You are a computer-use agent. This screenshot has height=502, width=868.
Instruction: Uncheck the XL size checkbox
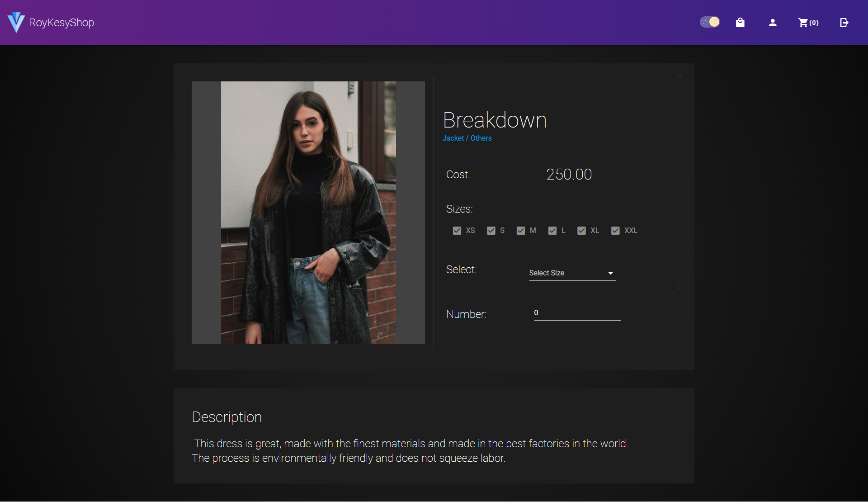pos(582,231)
